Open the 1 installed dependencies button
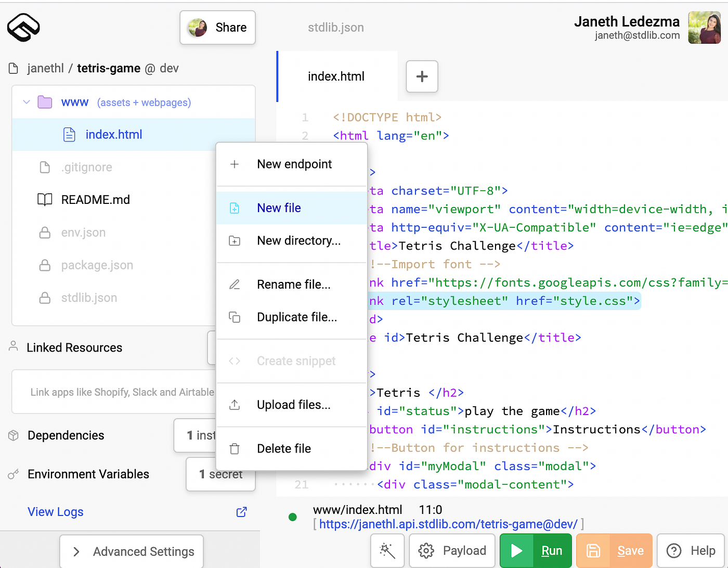This screenshot has width=728, height=568. (195, 435)
